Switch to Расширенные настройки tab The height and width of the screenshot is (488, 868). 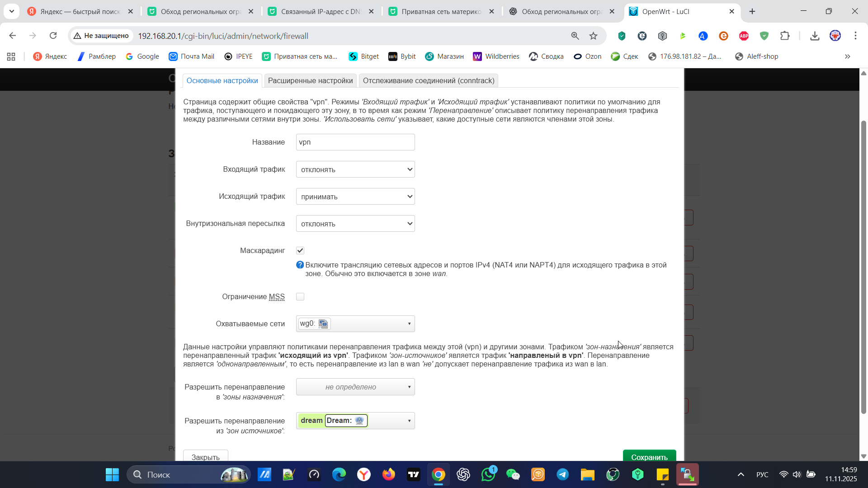point(310,80)
